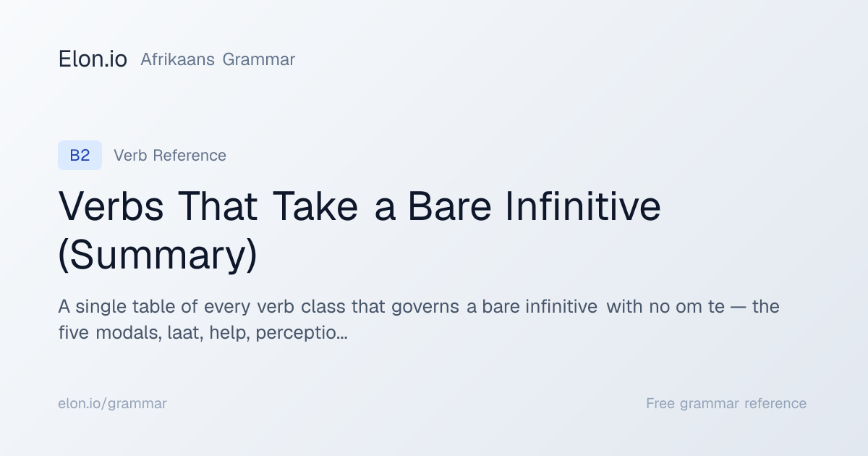Open the Verbs That Take a Bare Infinitive title
Viewport: 868px width, 456px height.
point(359,206)
